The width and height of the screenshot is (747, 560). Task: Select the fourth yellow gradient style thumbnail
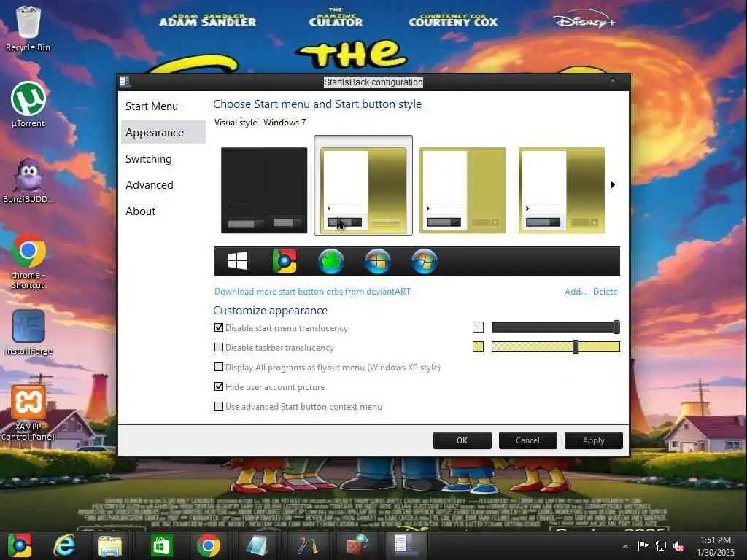coord(561,190)
